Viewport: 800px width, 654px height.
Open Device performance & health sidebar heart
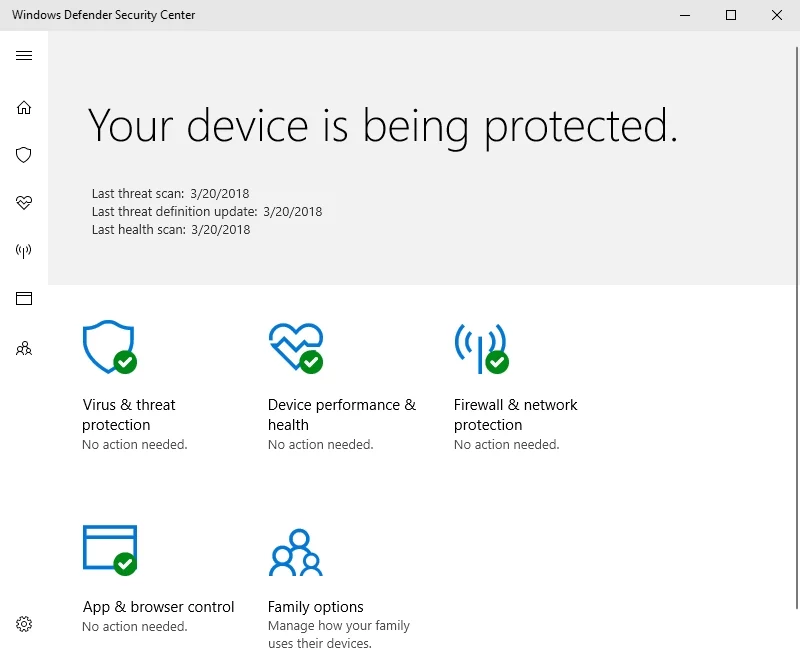[24, 203]
